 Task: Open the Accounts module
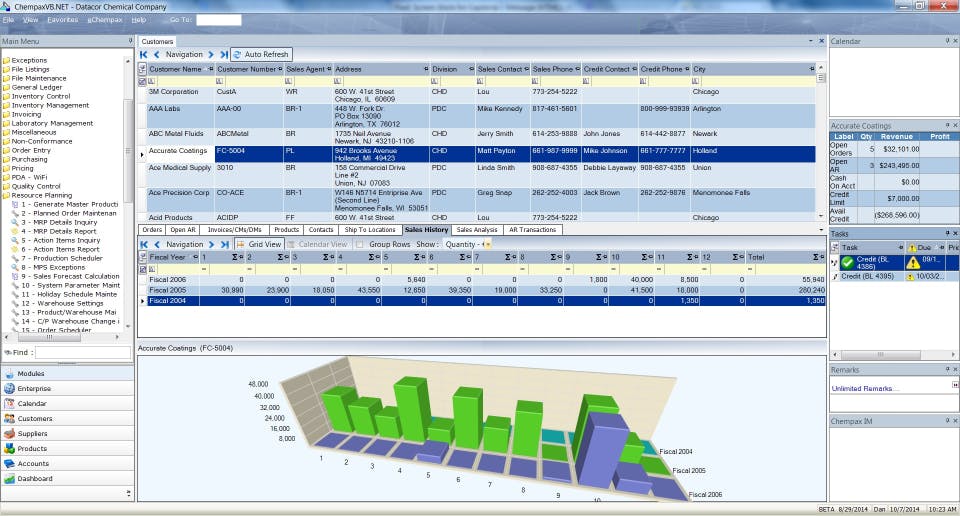click(x=67, y=463)
